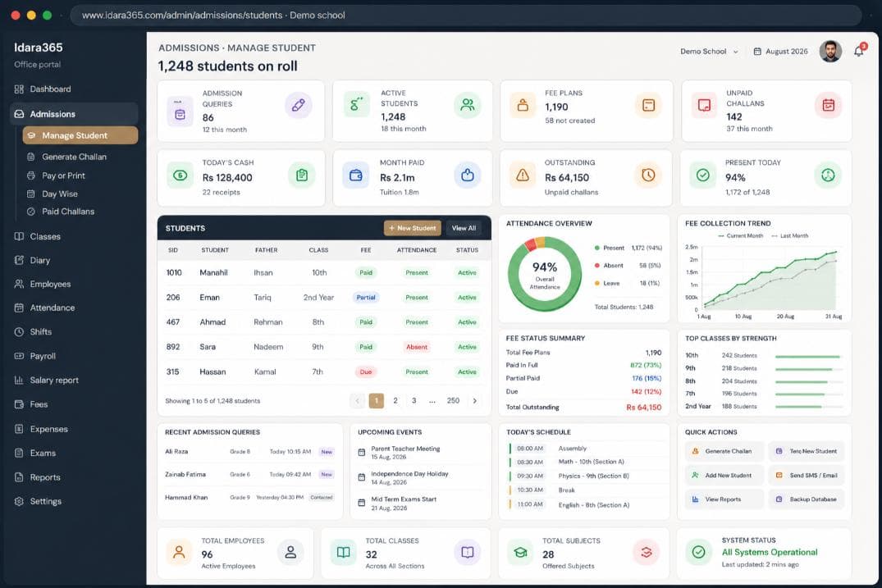Screen dimensions: 882x588
Task: Click the user profile avatar
Action: [x=830, y=51]
